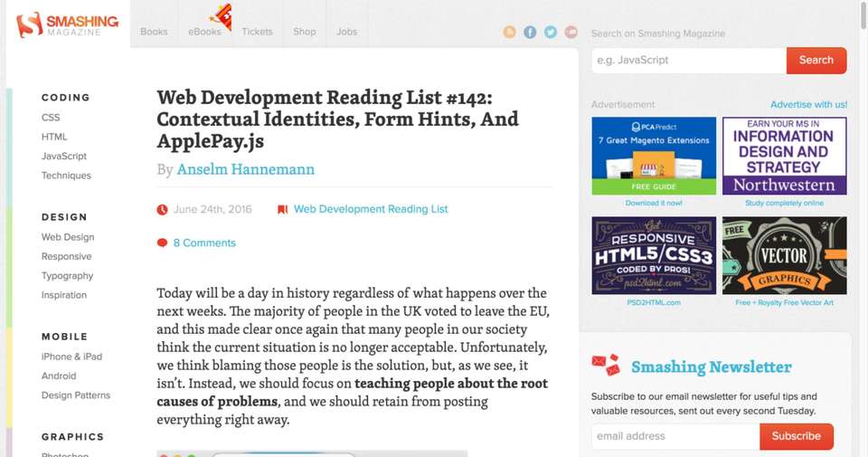Click the Smashing Newsletter heading
868x457 pixels.
click(712, 367)
